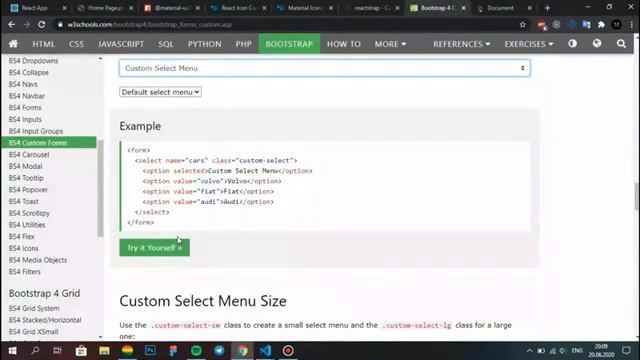Go to HTML tutorial
This screenshot has height=360, width=640.
[x=44, y=44]
